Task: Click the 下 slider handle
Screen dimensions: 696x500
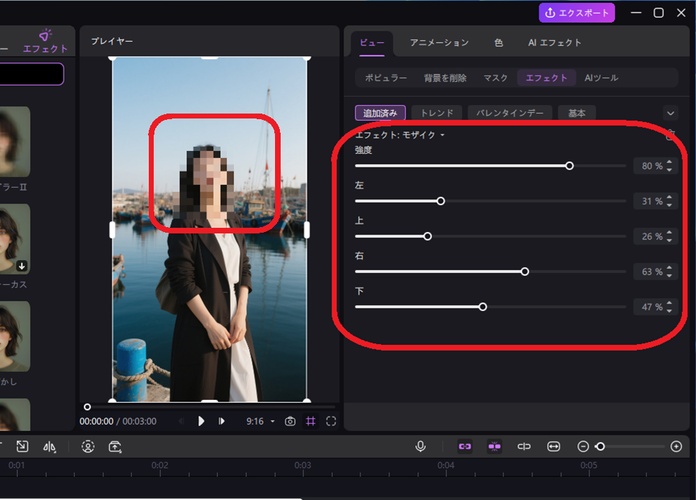Action: 483,307
